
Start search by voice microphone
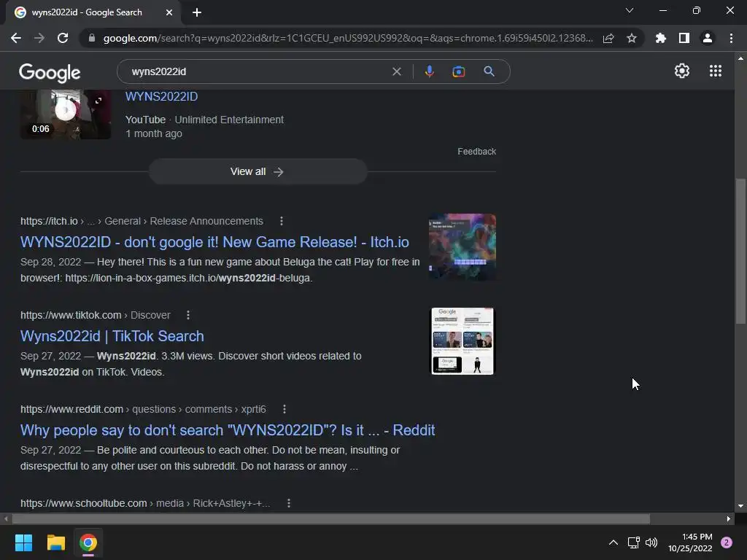click(429, 71)
